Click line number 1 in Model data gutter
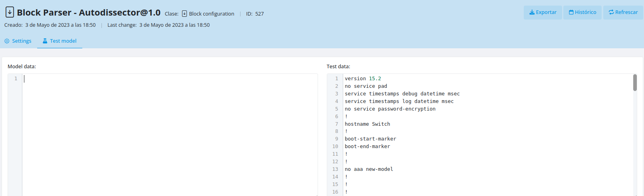The height and width of the screenshot is (196, 644). pos(16,79)
